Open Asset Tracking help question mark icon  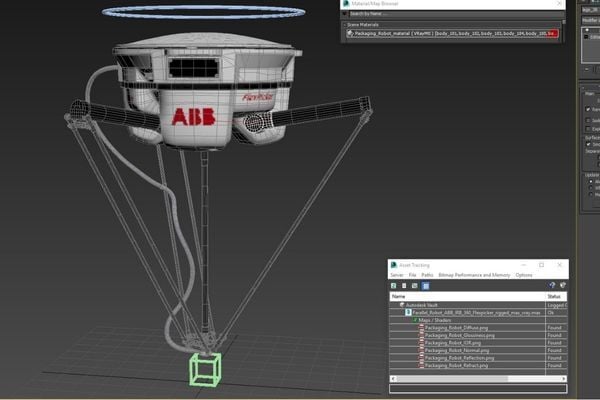point(551,285)
